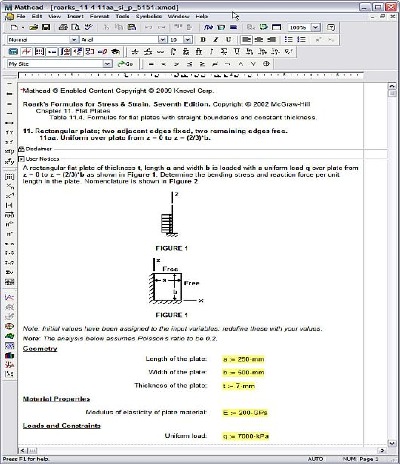Insert Polar Plot from side Graph toolbar
This screenshot has width=400, height=464.
[x=10, y=326]
